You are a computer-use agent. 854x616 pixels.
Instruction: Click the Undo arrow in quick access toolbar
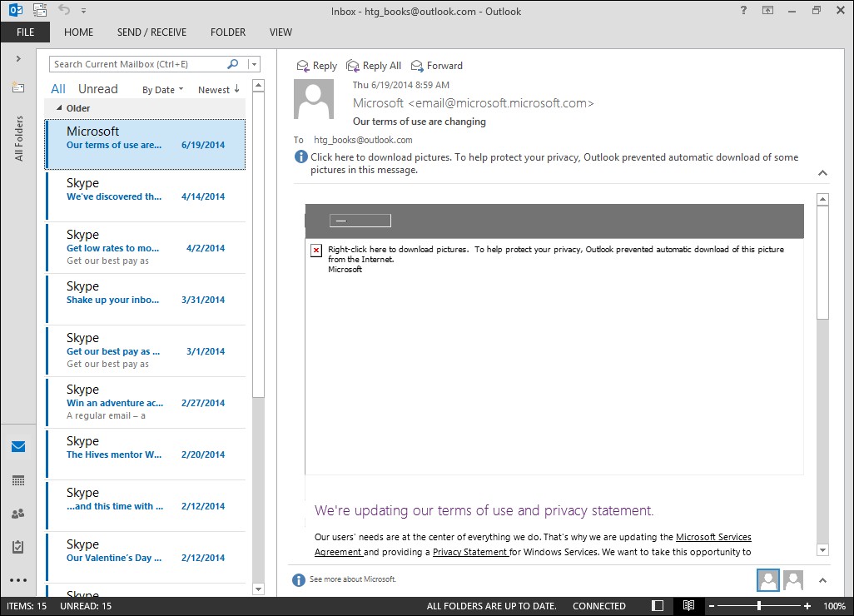[x=64, y=10]
